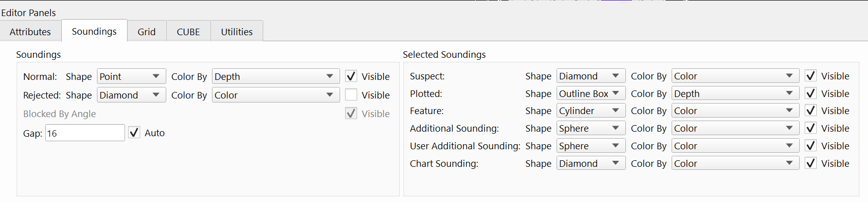Expand User Additional Sounding Color By dropdown
Image resolution: width=868 pixels, height=202 pixels.
coord(735,146)
